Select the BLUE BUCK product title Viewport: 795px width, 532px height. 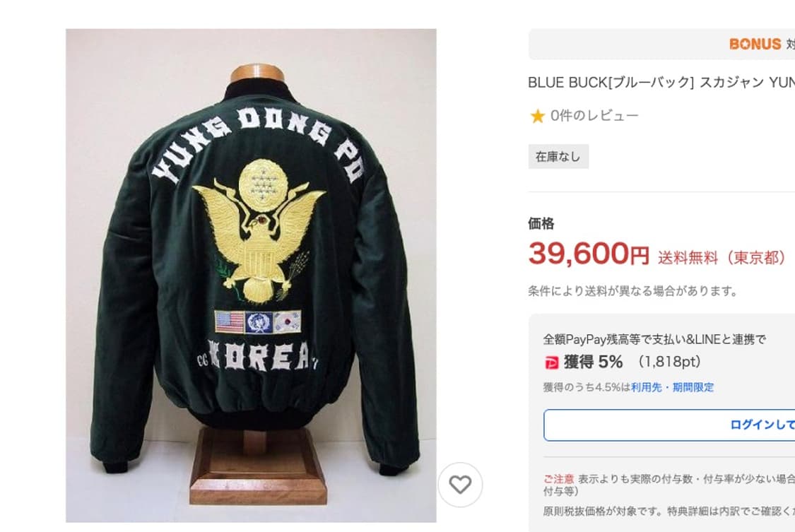click(x=661, y=83)
